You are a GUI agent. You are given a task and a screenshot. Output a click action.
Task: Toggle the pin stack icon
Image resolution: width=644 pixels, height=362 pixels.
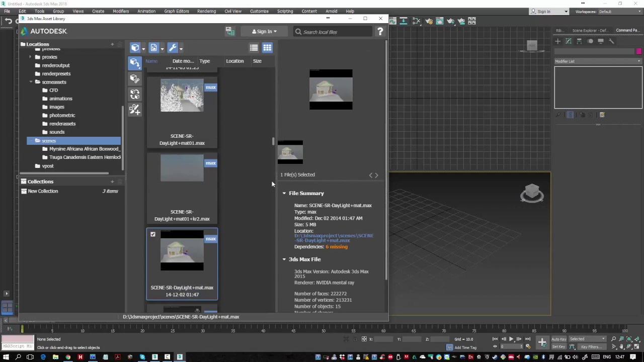tap(558, 115)
